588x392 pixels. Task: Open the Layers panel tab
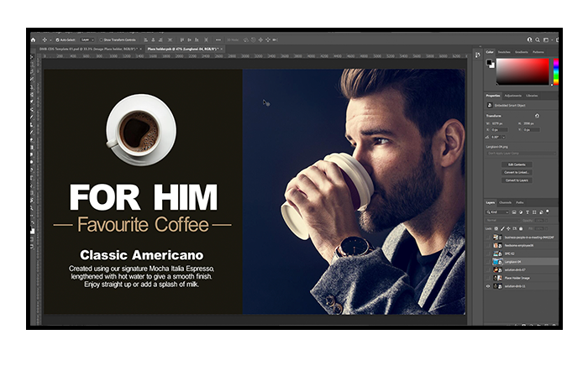coord(490,203)
